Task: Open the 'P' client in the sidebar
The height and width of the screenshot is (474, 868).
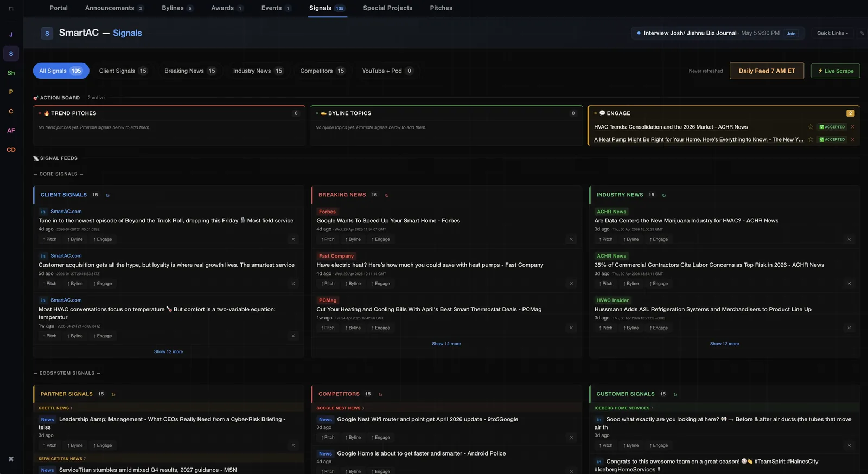Action: [x=11, y=92]
